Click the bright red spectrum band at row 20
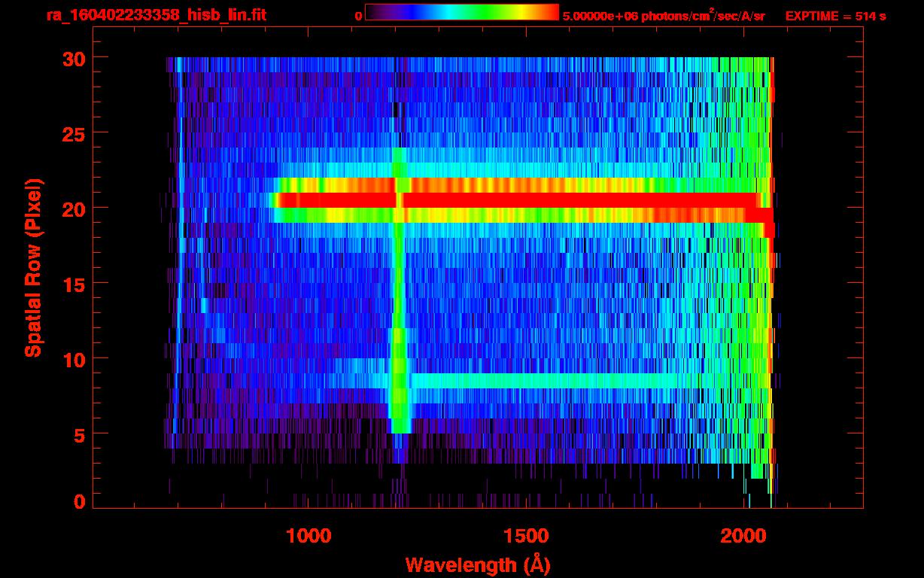924x578 pixels. point(519,200)
